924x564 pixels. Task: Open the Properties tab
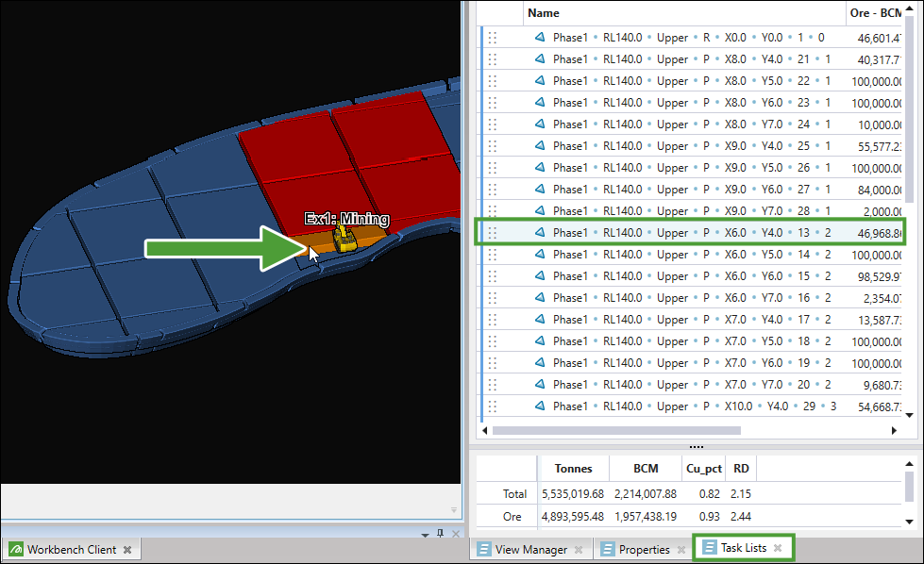(644, 549)
